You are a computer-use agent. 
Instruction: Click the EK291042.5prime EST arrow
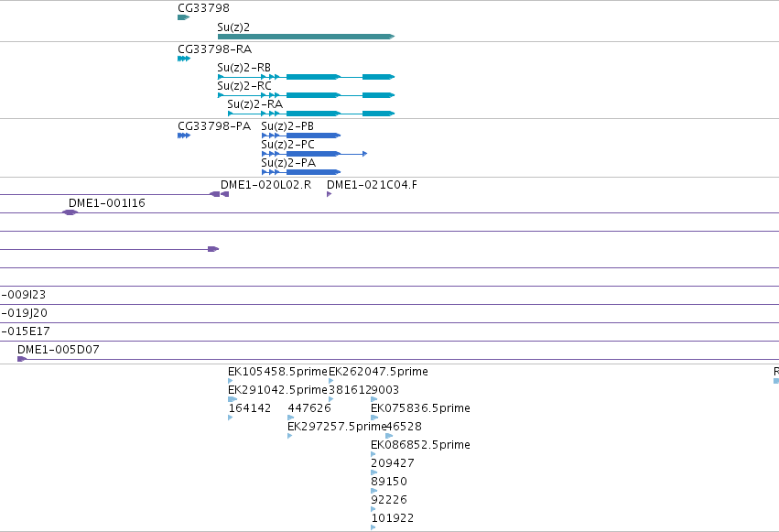(x=232, y=399)
